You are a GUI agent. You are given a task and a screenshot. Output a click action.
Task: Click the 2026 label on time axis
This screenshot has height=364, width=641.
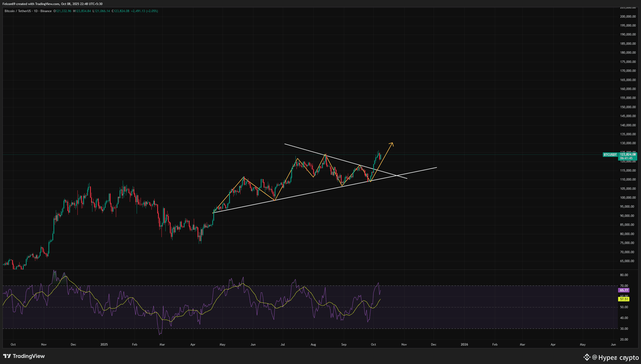point(464,345)
